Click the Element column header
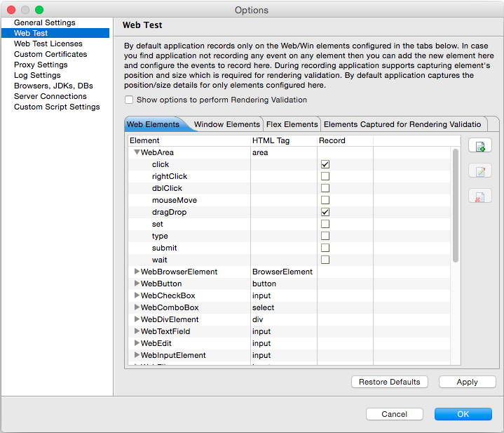The width and height of the screenshot is (504, 433). (189, 140)
